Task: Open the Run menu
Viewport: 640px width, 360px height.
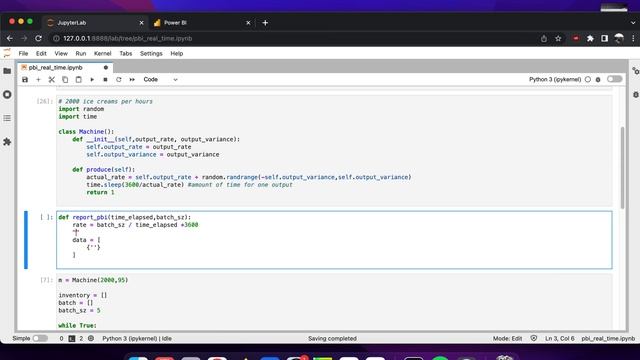Action: (x=81, y=53)
